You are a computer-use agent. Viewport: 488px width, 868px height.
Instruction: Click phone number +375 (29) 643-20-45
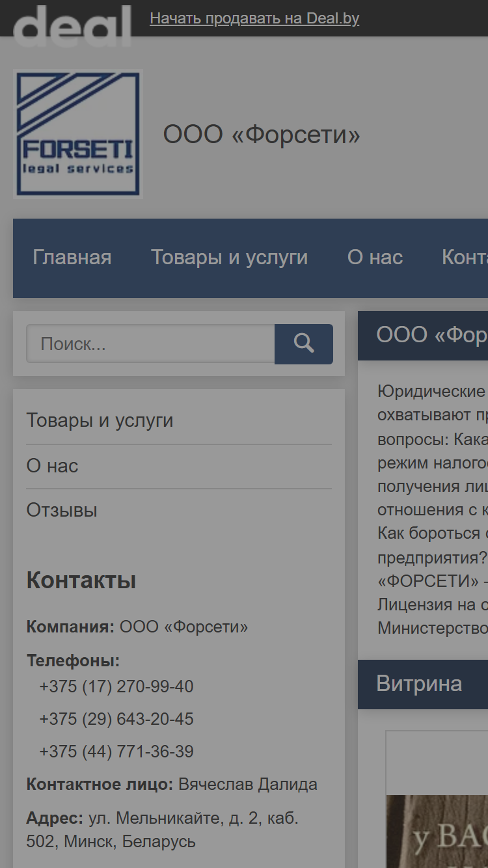(116, 719)
